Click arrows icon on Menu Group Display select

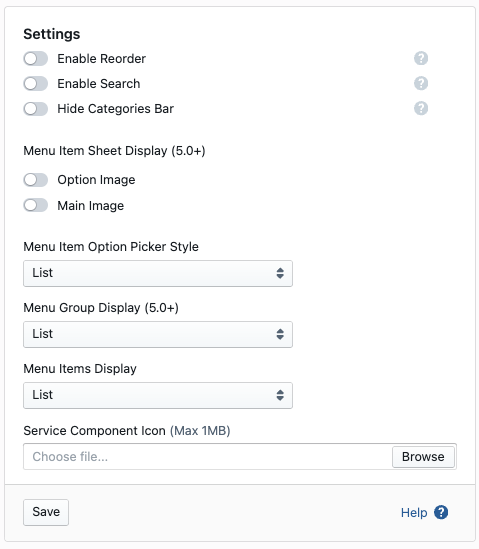click(280, 334)
